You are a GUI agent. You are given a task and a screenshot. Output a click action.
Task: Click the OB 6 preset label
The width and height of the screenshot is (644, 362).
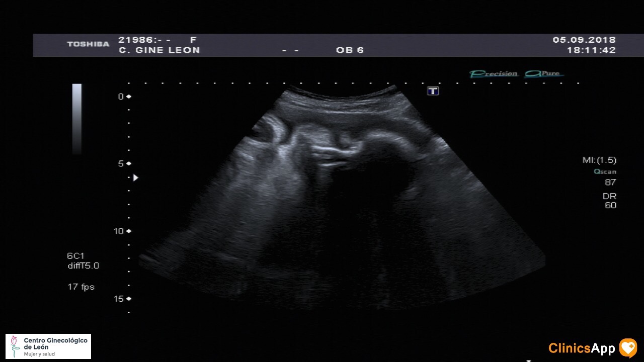tap(350, 50)
